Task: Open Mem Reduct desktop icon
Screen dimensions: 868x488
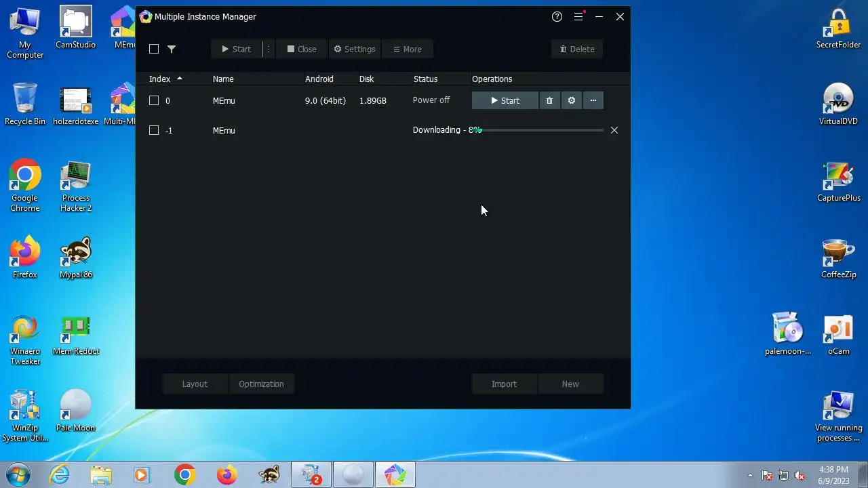Action: [x=76, y=334]
